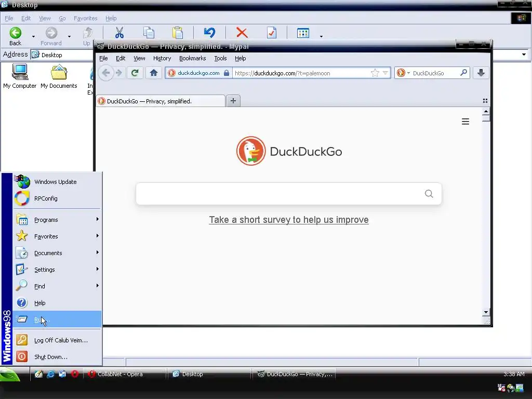Viewport: 532px width, 399px height.
Task: Open the explorer Address bar dropdown
Action: coord(524,54)
